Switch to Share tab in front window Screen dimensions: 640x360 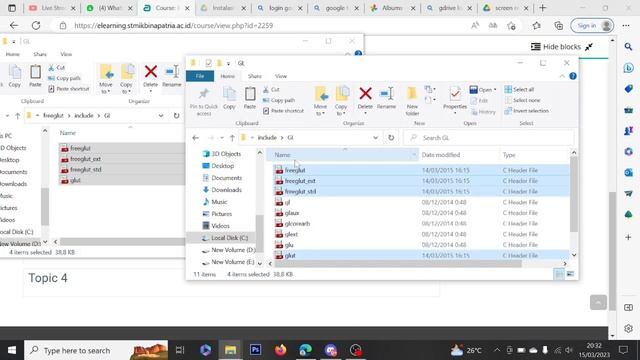255,76
